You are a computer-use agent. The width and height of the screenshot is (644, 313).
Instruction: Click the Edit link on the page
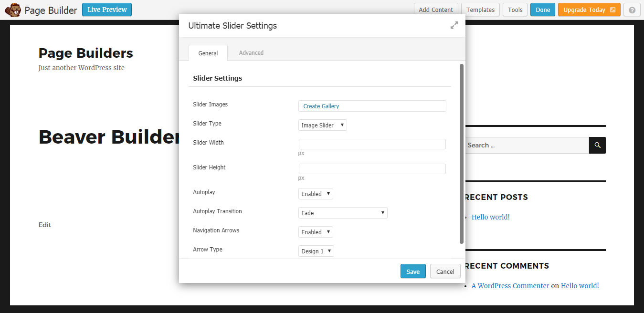click(x=45, y=225)
